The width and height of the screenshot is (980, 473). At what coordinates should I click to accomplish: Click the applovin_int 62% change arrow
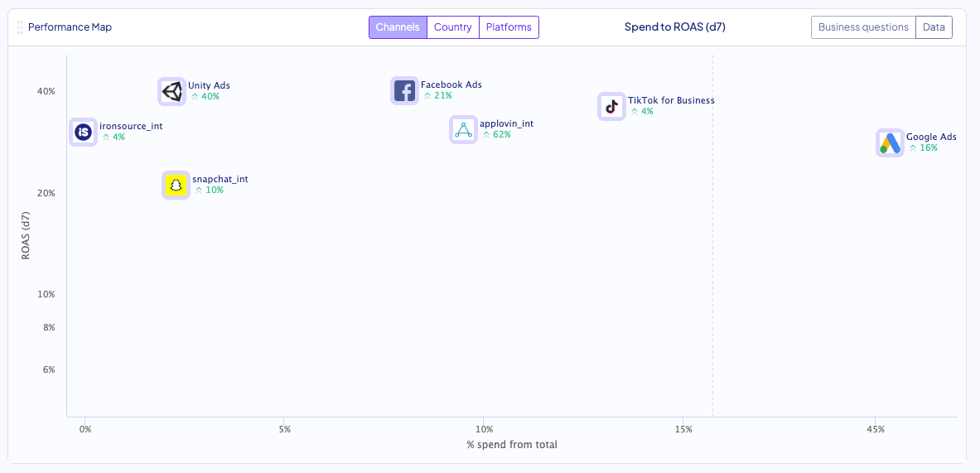coord(487,135)
